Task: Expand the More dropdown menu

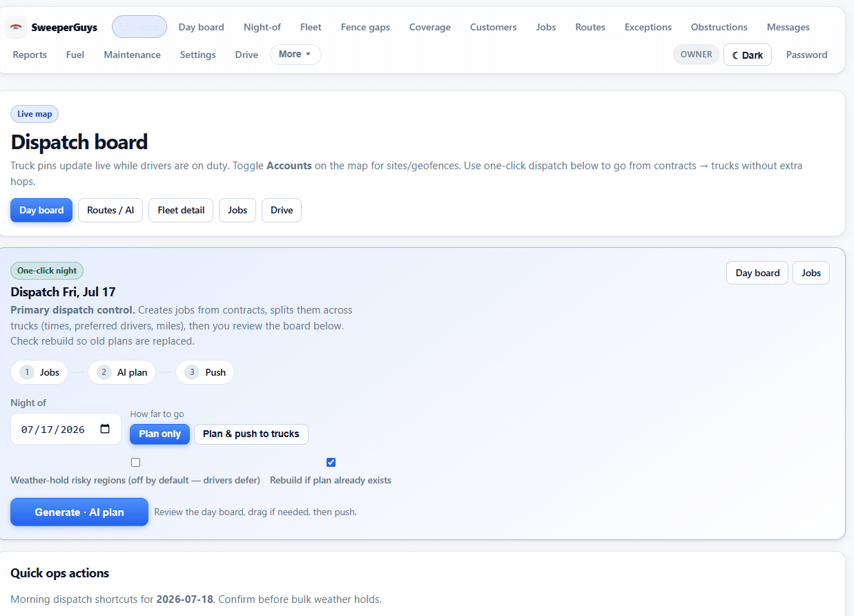Action: click(x=295, y=55)
